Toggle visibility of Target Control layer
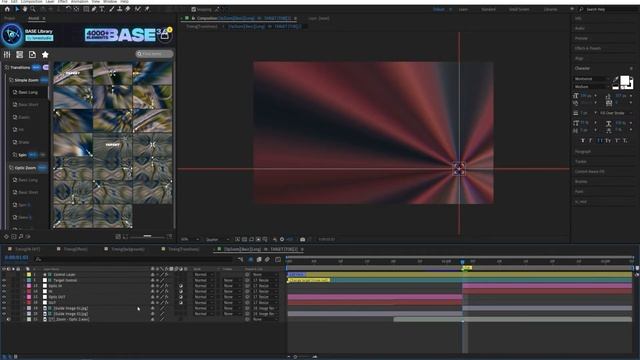This screenshot has width=640, height=360. tap(4, 280)
